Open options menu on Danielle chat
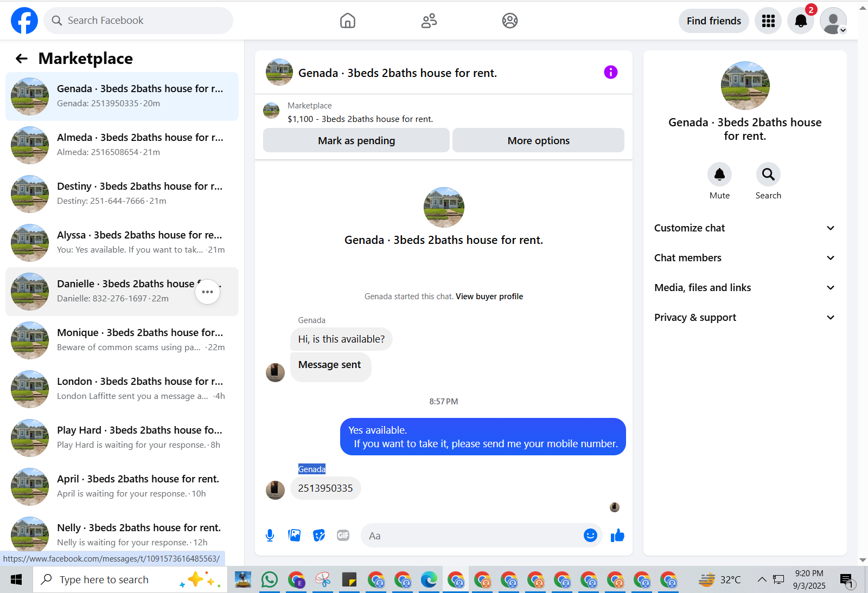Image resolution: width=868 pixels, height=593 pixels. tap(207, 292)
